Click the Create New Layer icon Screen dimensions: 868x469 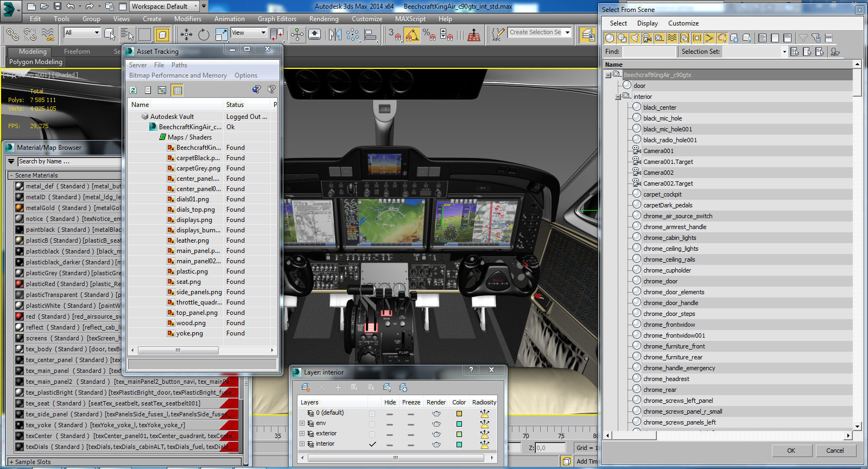pyautogui.click(x=306, y=388)
